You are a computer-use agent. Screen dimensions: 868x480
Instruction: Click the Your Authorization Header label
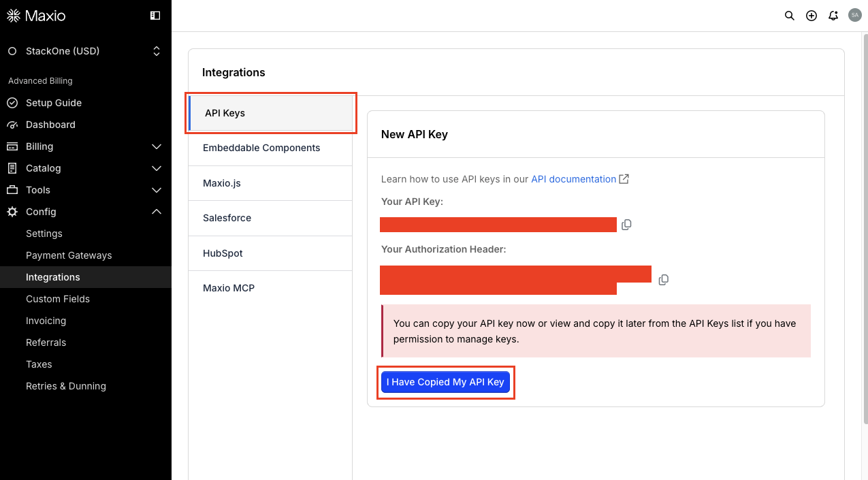tap(444, 249)
